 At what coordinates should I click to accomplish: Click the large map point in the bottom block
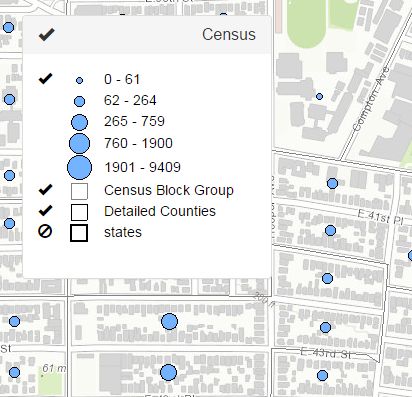168,373
